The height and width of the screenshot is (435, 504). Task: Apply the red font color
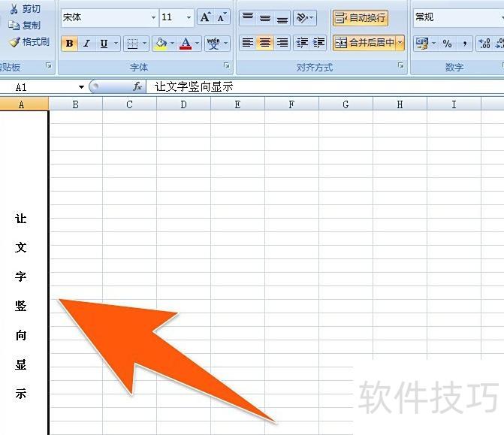coord(186,44)
